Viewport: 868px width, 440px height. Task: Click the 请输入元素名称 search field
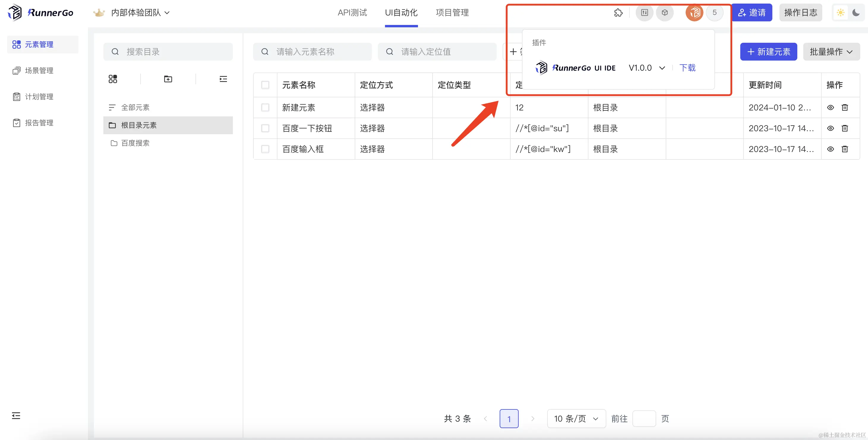[312, 51]
